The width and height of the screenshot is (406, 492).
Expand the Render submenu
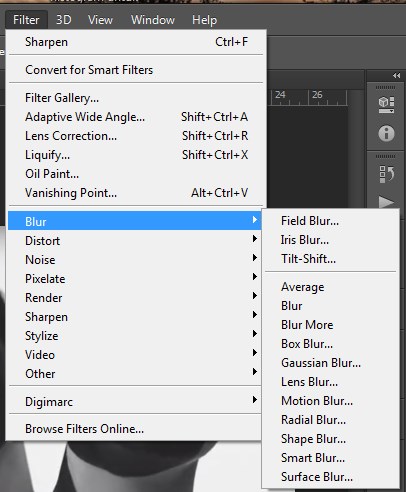point(135,298)
